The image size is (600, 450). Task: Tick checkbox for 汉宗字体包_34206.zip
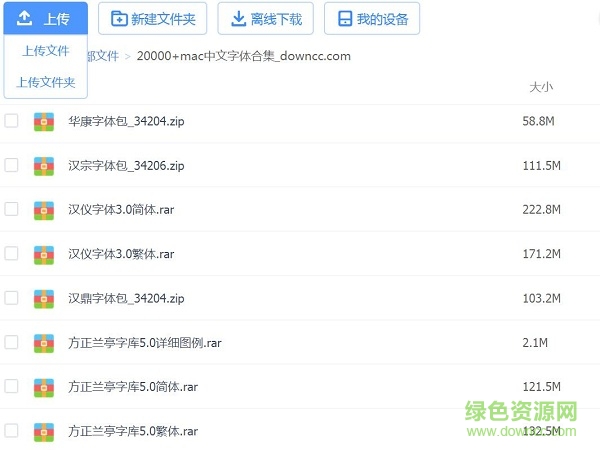11,165
